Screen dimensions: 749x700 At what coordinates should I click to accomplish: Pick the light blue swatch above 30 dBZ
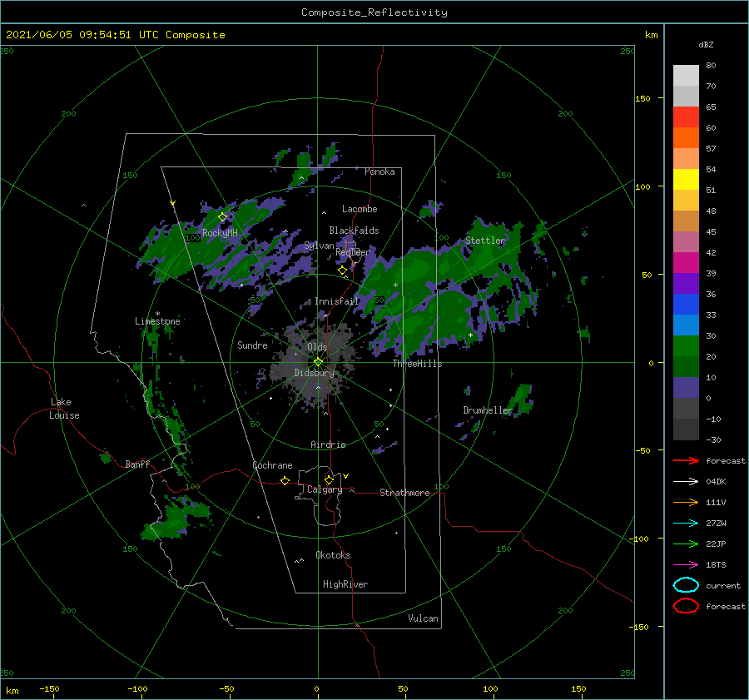click(686, 325)
